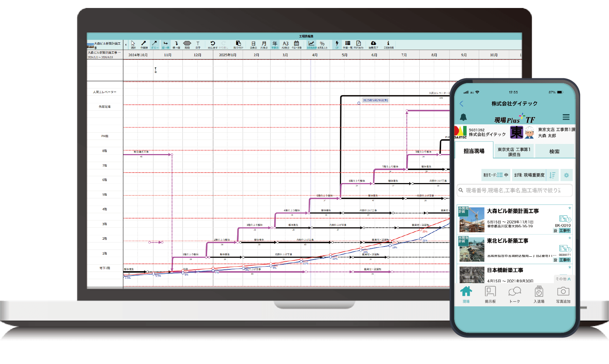Switch to 年表示 year view

275,45
